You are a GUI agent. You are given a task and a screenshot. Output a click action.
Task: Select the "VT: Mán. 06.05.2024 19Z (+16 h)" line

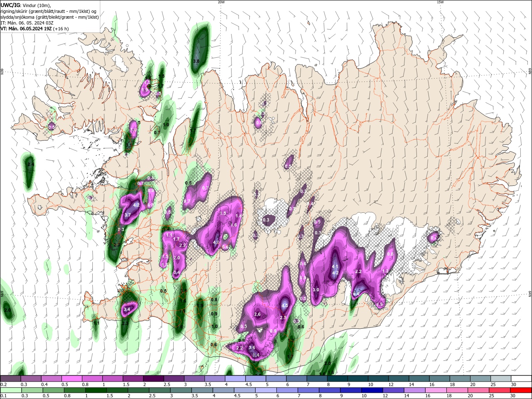[34, 29]
